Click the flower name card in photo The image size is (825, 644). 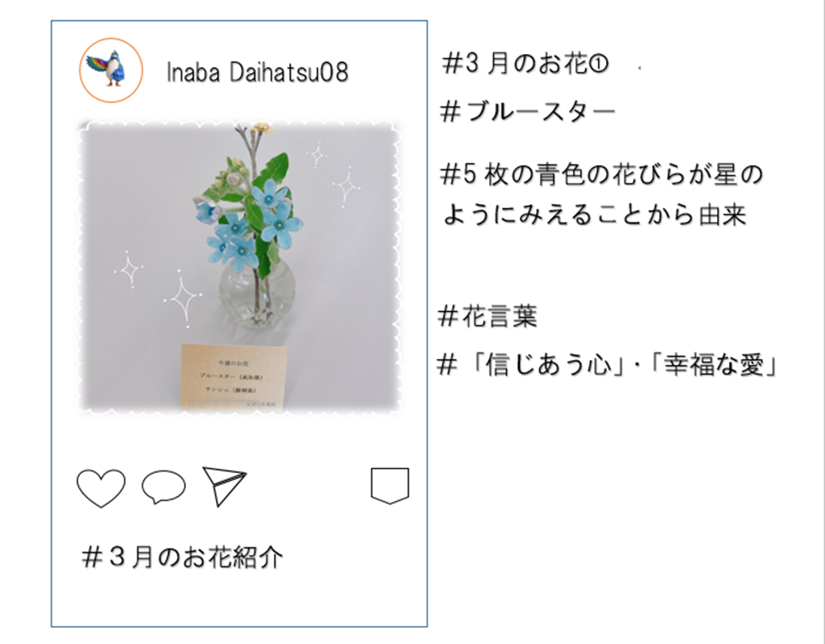(x=233, y=376)
